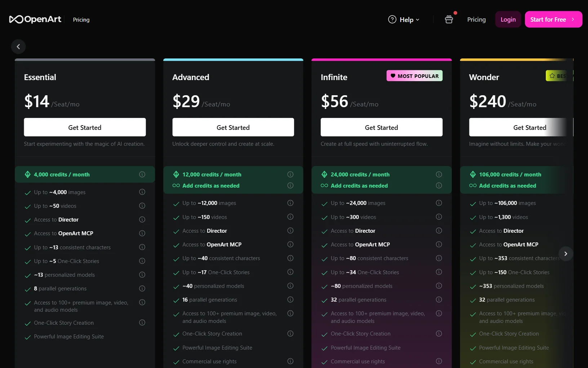Image resolution: width=588 pixels, height=368 pixels.
Task: Click Add credits as needed on Advanced plan
Action: point(211,185)
